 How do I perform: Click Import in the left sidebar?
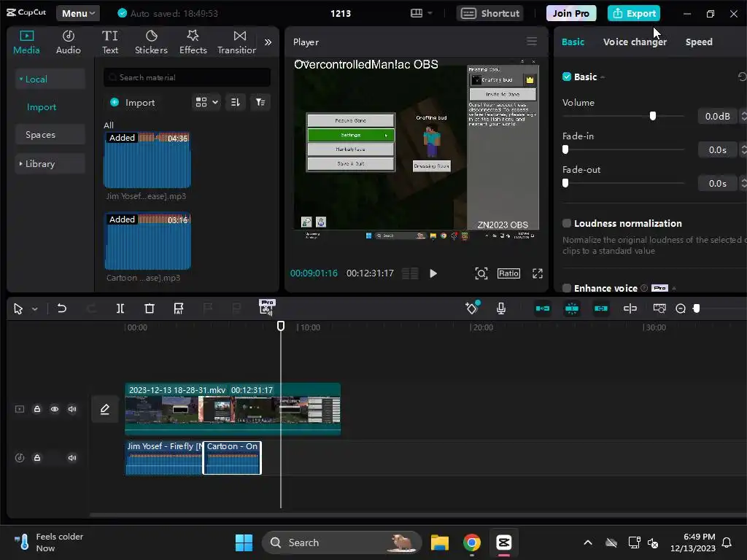pyautogui.click(x=42, y=107)
